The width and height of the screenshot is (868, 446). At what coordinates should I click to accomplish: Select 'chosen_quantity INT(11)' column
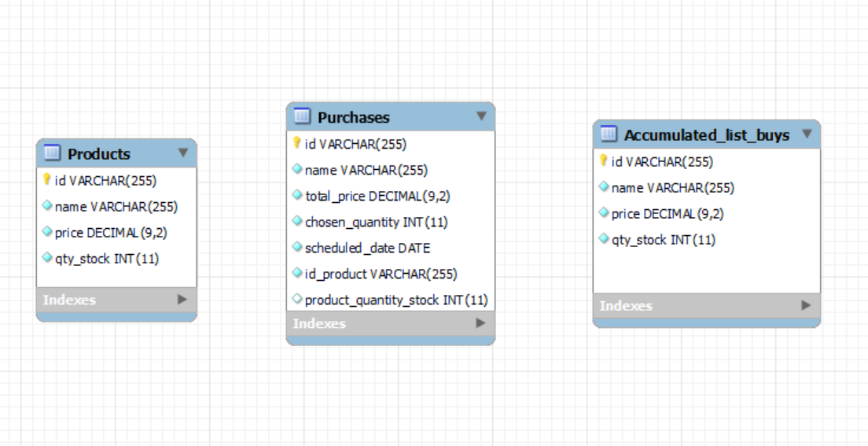377,222
